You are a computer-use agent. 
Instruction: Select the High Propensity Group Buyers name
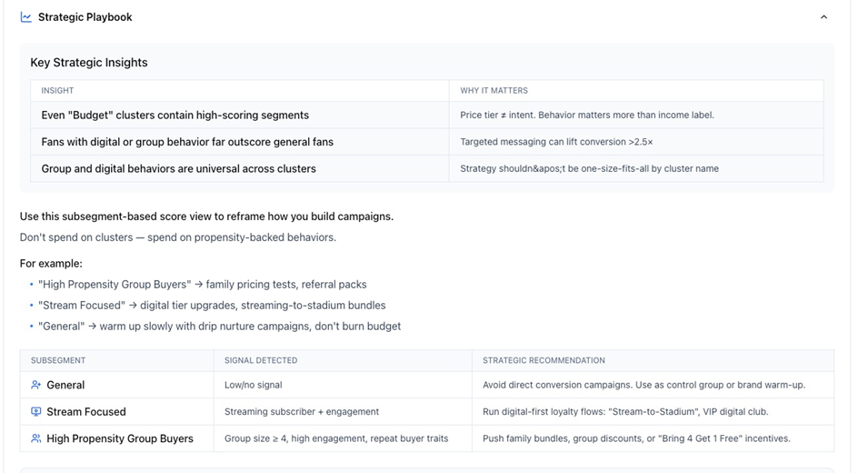pyautogui.click(x=120, y=438)
